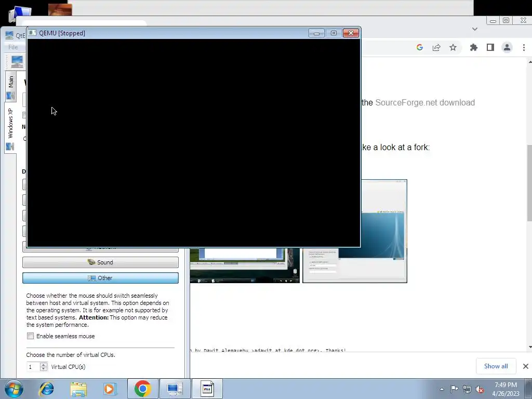Screen dimensions: 532x399
Task: Click the Computer desktop icon
Action: click(x=19, y=14)
